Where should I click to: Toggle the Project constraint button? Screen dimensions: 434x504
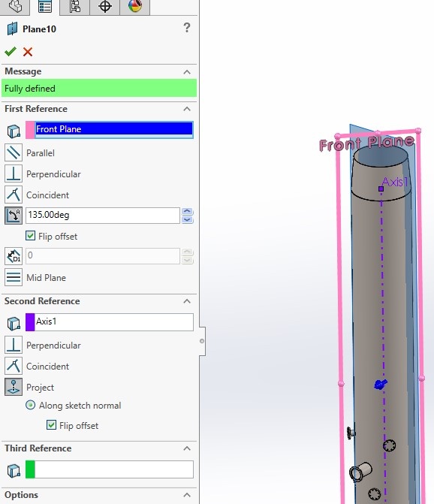coord(14,387)
